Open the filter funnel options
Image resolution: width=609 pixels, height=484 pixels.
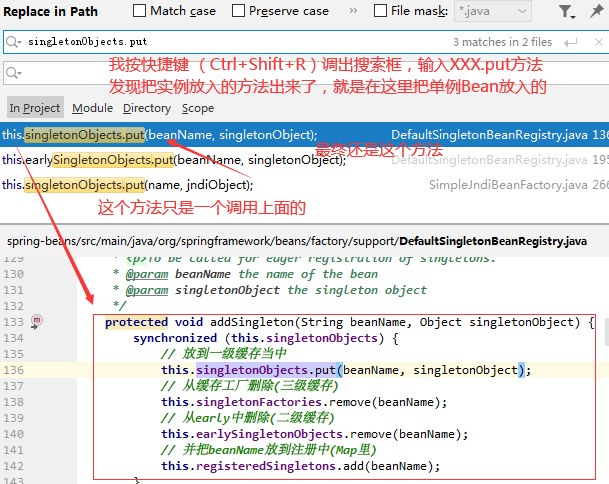[566, 12]
